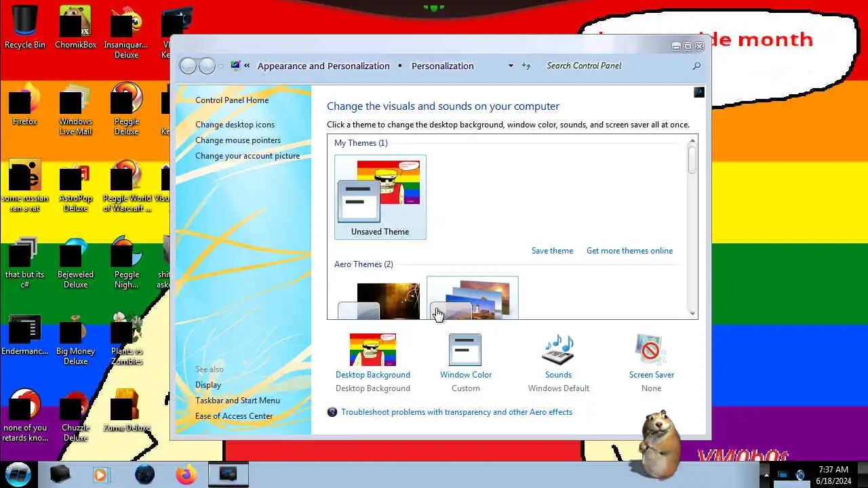
Task: Open the recent pages dropdown near Forward
Action: pos(220,66)
